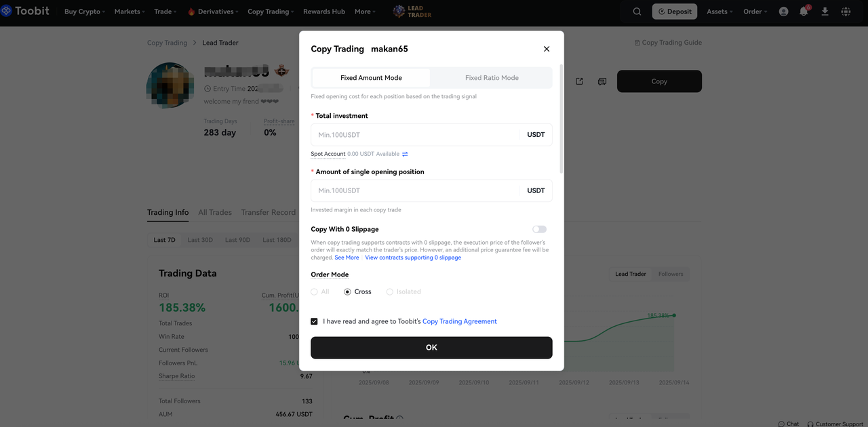Click the download app icon
The height and width of the screenshot is (427, 868).
click(x=825, y=12)
